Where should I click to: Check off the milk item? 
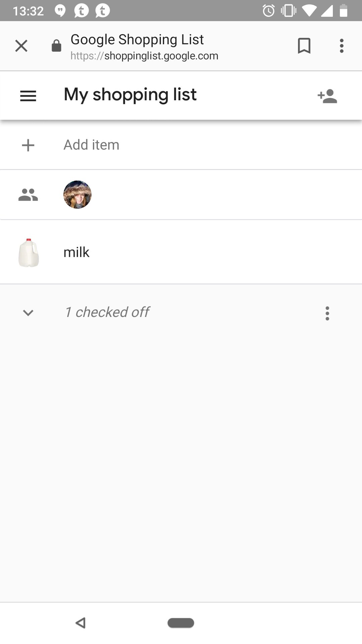coord(181,252)
